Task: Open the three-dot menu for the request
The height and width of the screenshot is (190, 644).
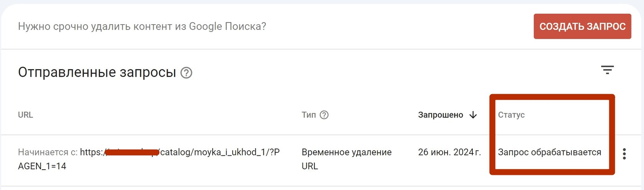Action: tap(624, 154)
